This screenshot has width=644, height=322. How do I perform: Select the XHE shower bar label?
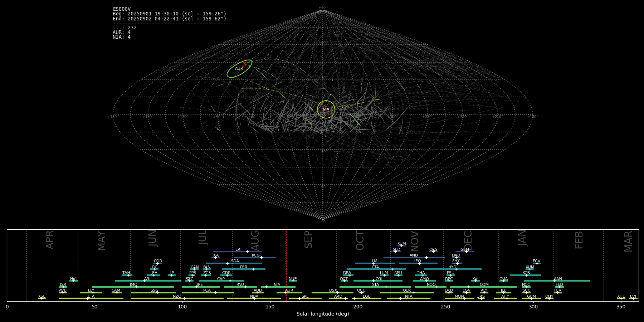click(621, 297)
